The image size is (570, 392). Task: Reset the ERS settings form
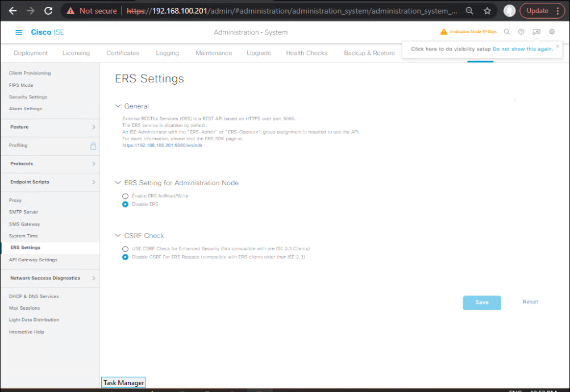[x=530, y=302]
